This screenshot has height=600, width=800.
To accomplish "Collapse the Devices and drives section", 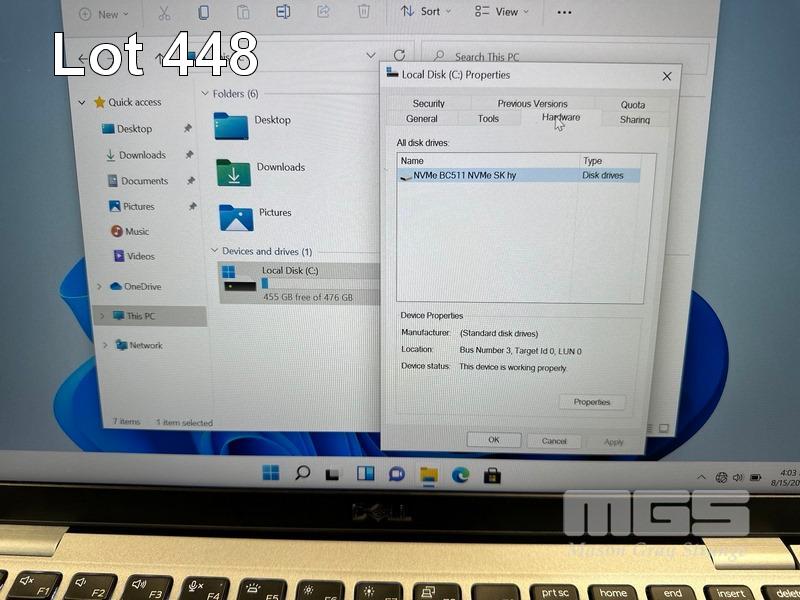I will pyautogui.click(x=214, y=251).
